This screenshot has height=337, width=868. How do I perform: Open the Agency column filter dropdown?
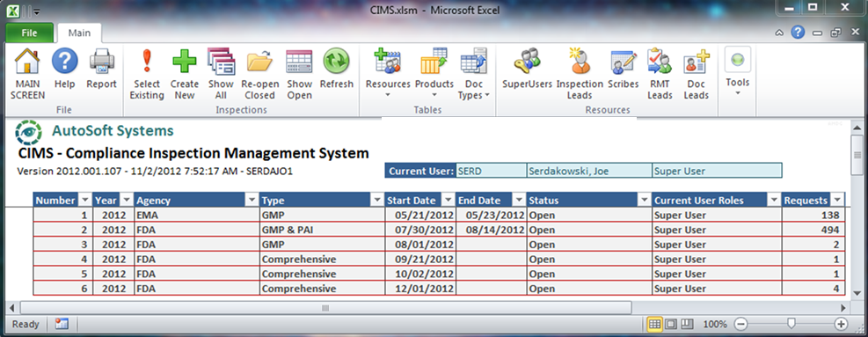(252, 200)
